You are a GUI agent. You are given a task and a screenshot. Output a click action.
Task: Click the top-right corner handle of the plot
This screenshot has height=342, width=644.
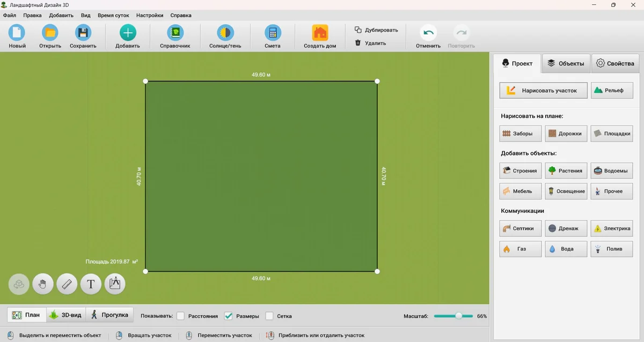coord(377,81)
